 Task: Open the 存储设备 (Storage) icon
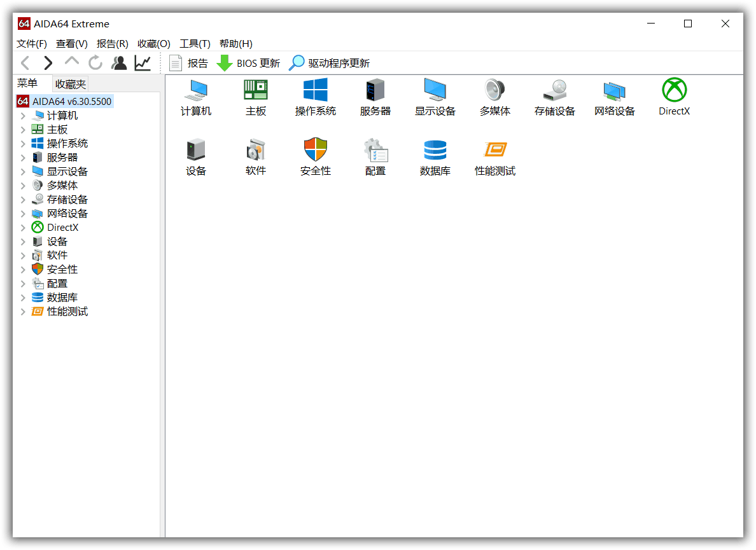pos(554,97)
